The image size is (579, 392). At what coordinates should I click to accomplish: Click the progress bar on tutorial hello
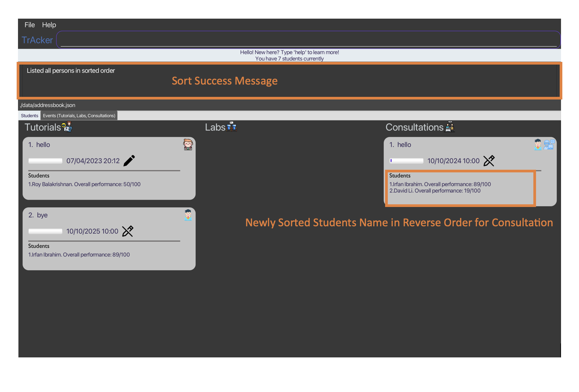(45, 161)
